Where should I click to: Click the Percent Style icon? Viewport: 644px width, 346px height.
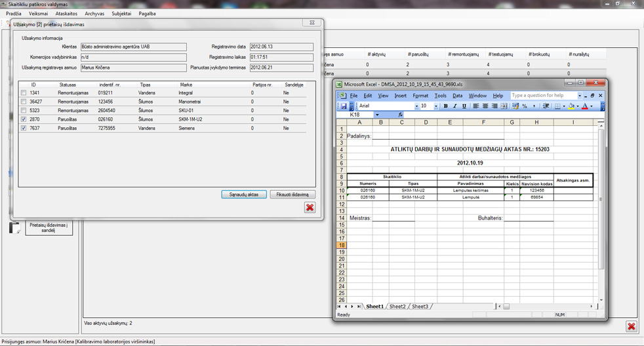tap(525, 106)
